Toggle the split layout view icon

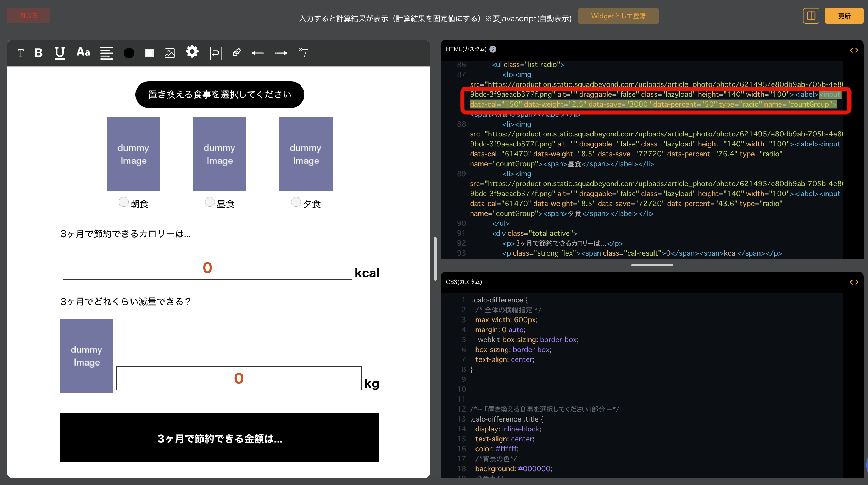click(x=811, y=16)
